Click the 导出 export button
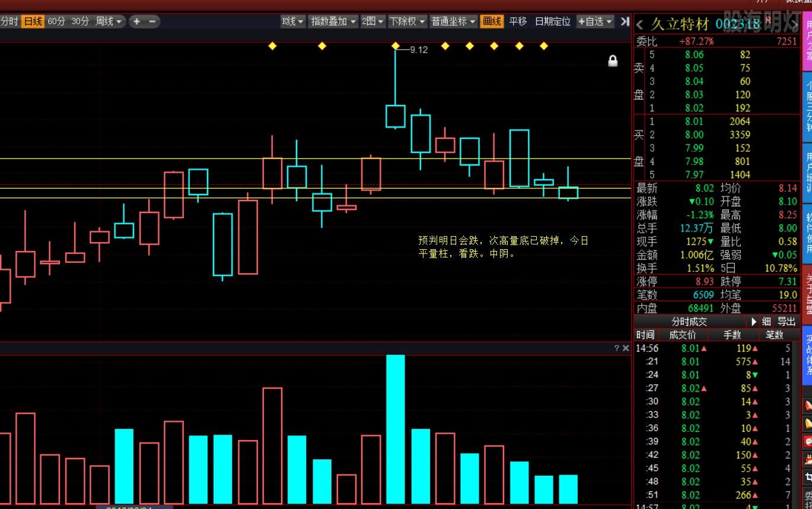 (786, 322)
